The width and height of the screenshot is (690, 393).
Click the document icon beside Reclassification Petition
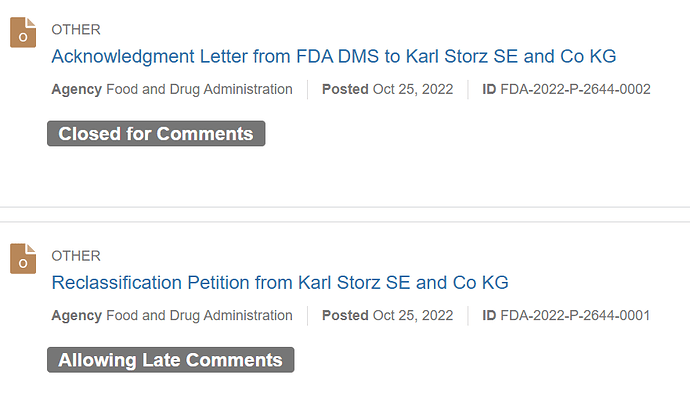coord(23,259)
